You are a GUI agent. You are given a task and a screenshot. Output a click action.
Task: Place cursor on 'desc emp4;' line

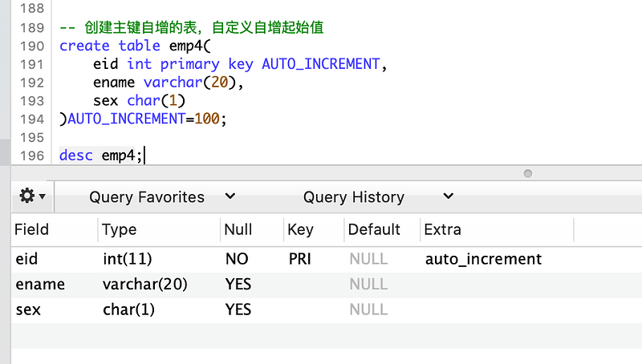click(x=101, y=156)
